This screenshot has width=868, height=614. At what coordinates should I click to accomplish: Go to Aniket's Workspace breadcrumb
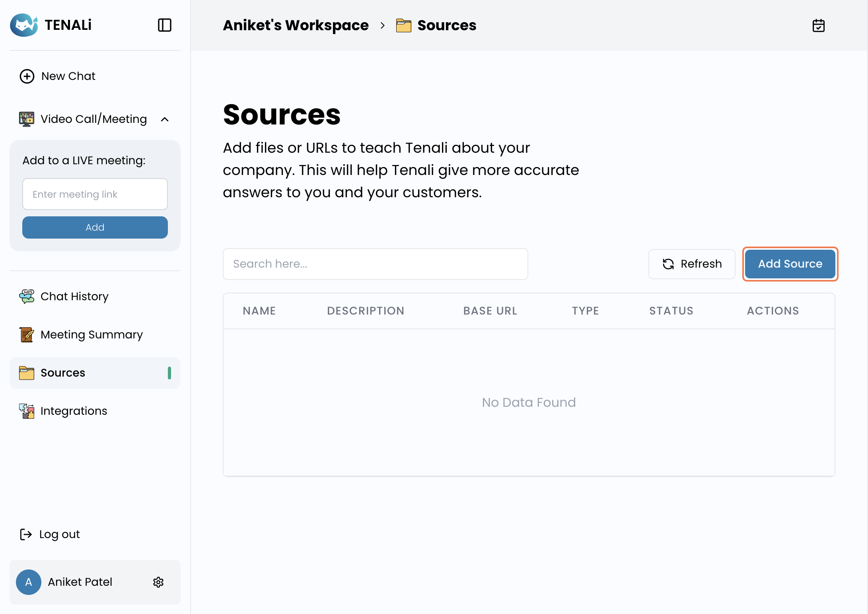(296, 25)
